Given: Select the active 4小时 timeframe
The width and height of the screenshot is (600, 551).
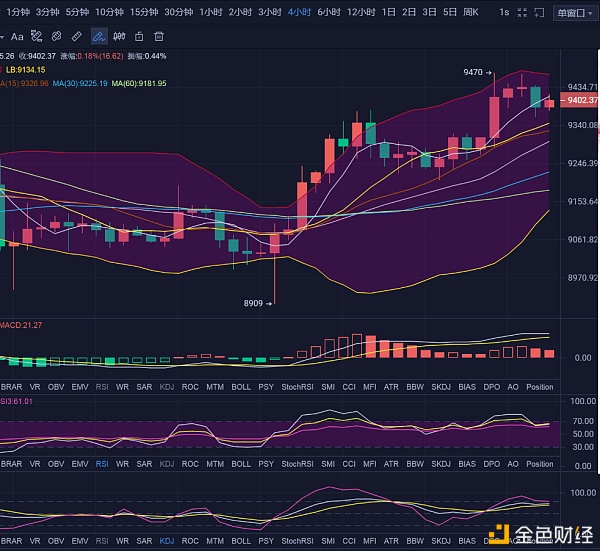Looking at the screenshot, I should pos(300,12).
